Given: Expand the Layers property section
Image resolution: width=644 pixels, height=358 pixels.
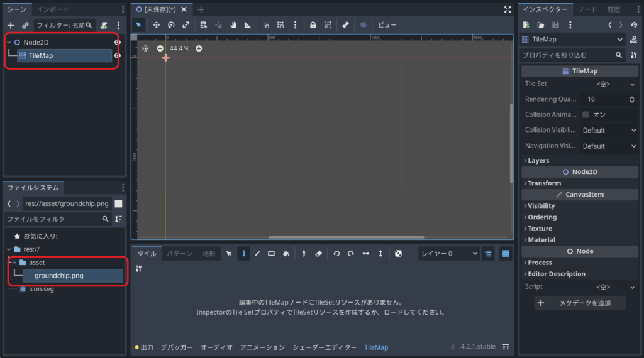Looking at the screenshot, I should 538,161.
